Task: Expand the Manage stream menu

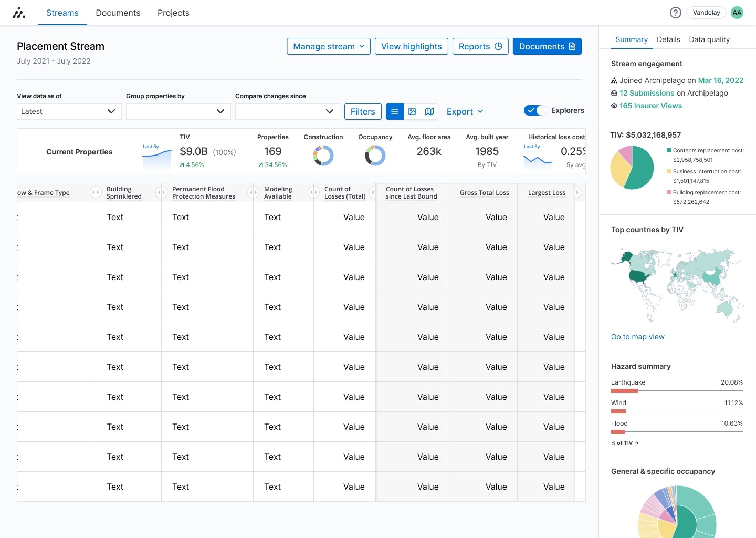Action: point(329,46)
